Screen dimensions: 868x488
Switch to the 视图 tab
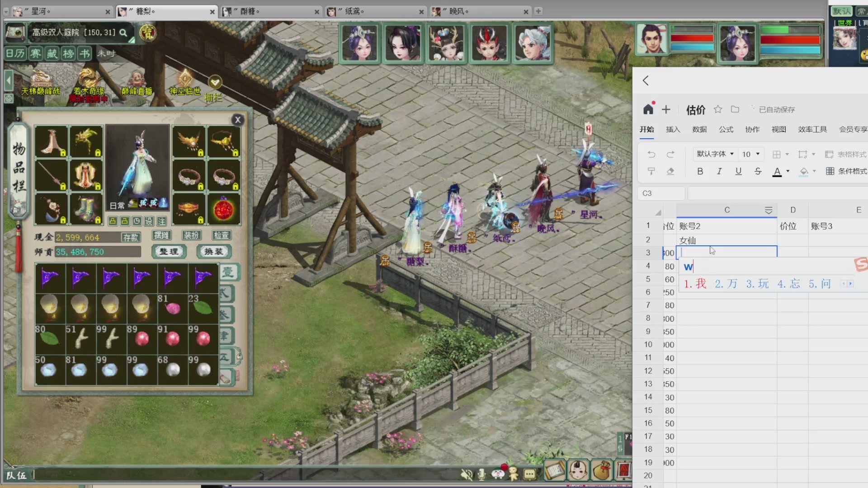[778, 129]
